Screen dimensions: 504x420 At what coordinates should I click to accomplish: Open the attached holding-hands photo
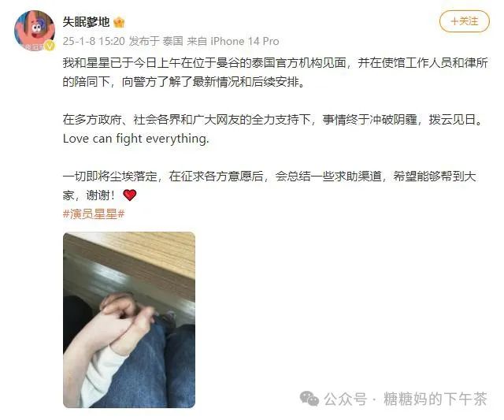pos(129,320)
